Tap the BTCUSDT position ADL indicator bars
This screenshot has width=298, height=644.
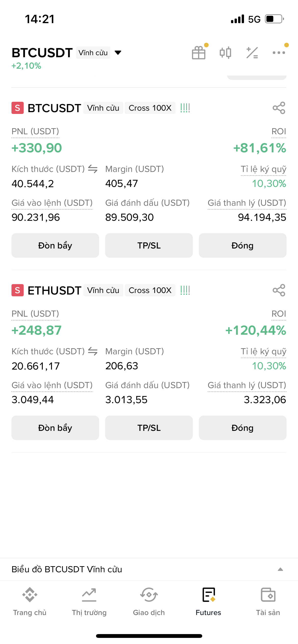click(x=185, y=108)
